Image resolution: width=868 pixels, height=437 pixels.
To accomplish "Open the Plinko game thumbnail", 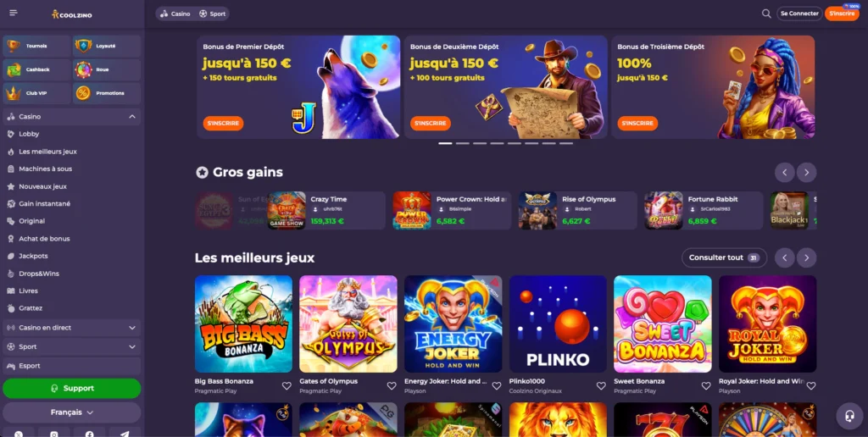I will pos(558,324).
